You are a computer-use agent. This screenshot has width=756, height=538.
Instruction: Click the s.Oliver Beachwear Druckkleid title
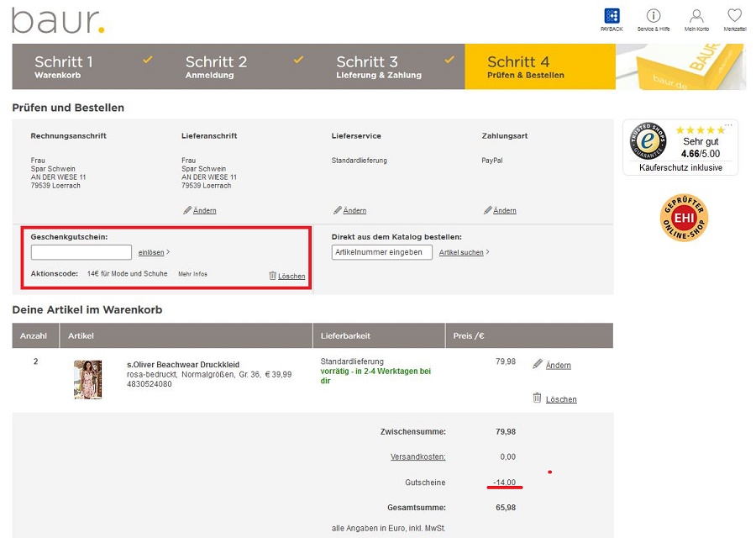pos(183,364)
